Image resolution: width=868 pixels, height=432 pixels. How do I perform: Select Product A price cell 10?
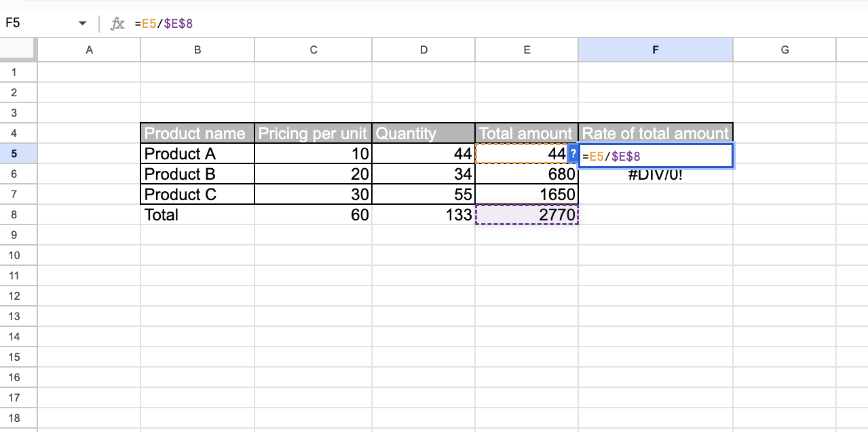[314, 153]
